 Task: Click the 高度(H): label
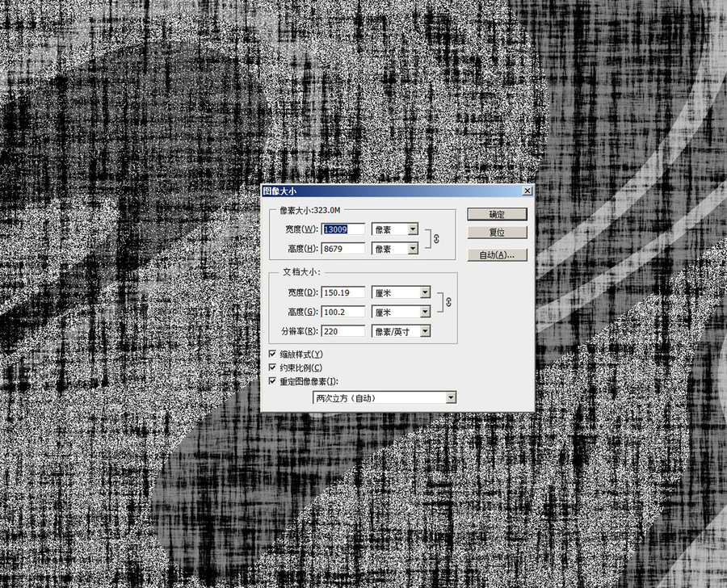click(x=303, y=249)
